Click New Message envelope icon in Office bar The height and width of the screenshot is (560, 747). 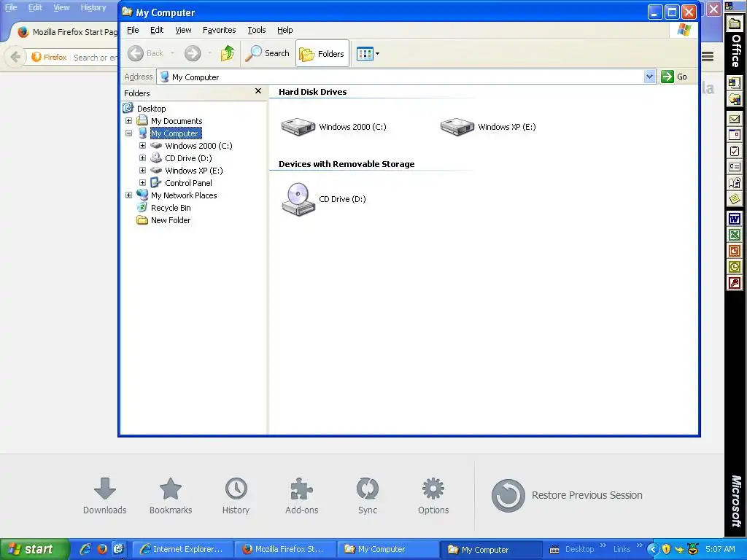(734, 119)
